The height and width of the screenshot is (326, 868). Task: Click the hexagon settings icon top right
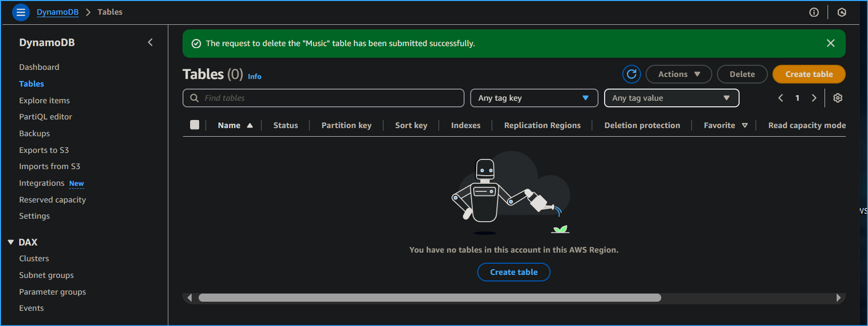click(x=841, y=12)
